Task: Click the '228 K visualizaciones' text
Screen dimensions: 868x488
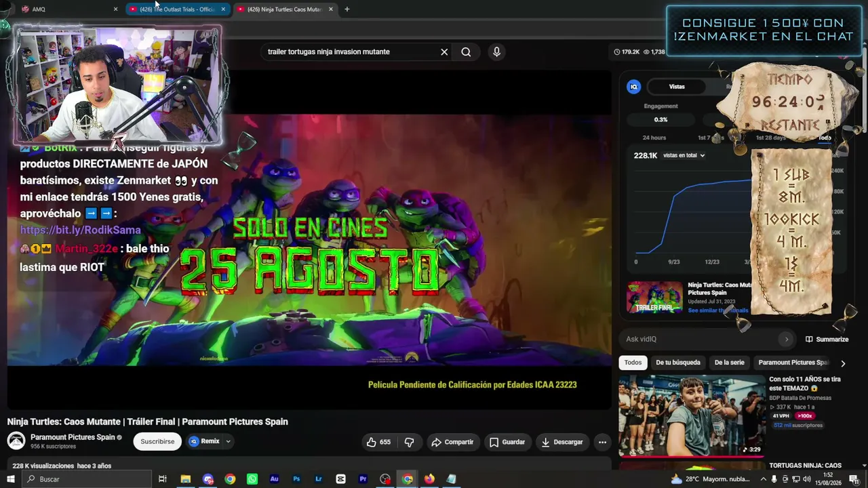Action: [43, 466]
